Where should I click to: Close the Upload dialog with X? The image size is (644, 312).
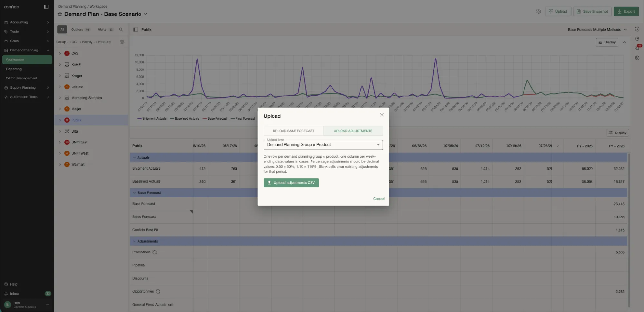point(382,115)
